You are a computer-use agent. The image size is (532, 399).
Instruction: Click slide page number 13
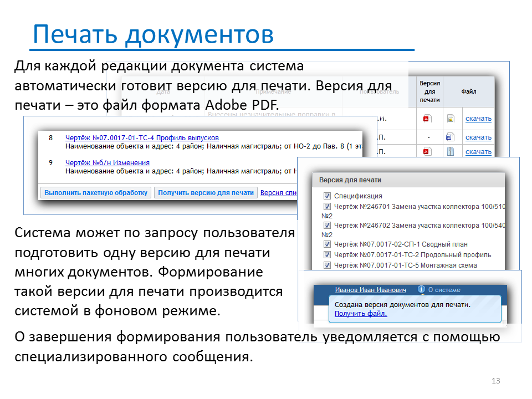[495, 381]
